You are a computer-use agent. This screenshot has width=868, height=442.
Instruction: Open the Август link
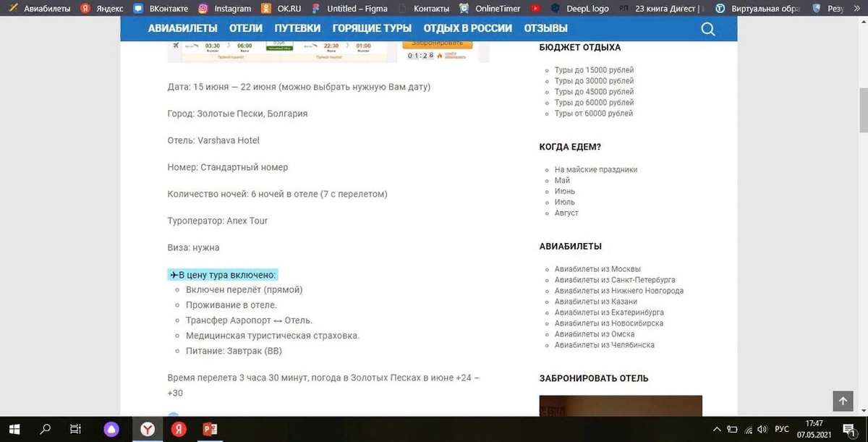point(566,213)
